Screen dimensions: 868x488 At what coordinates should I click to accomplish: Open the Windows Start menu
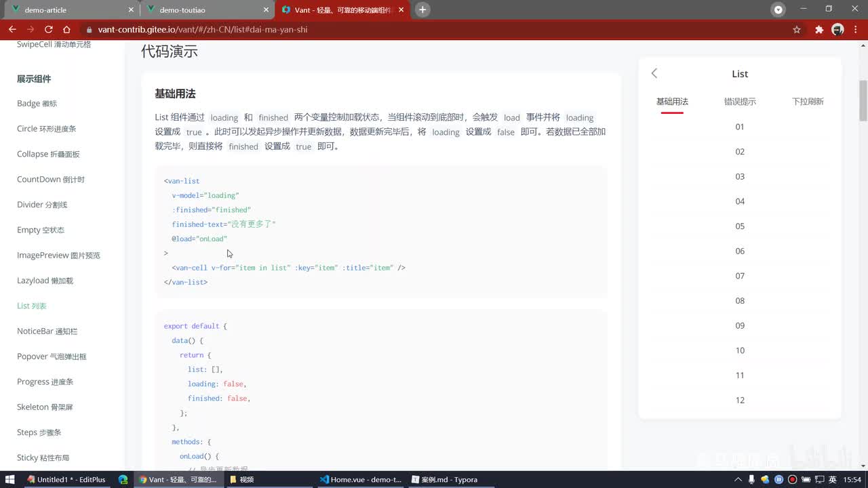[x=10, y=479]
